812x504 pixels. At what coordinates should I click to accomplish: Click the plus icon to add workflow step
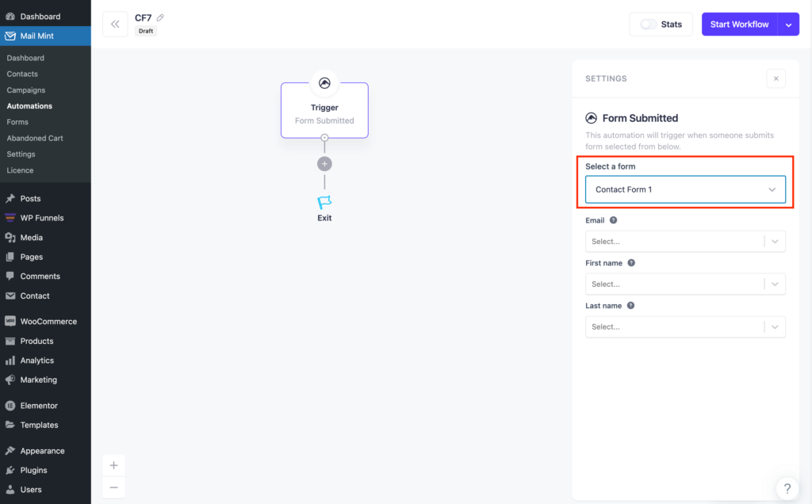(324, 163)
